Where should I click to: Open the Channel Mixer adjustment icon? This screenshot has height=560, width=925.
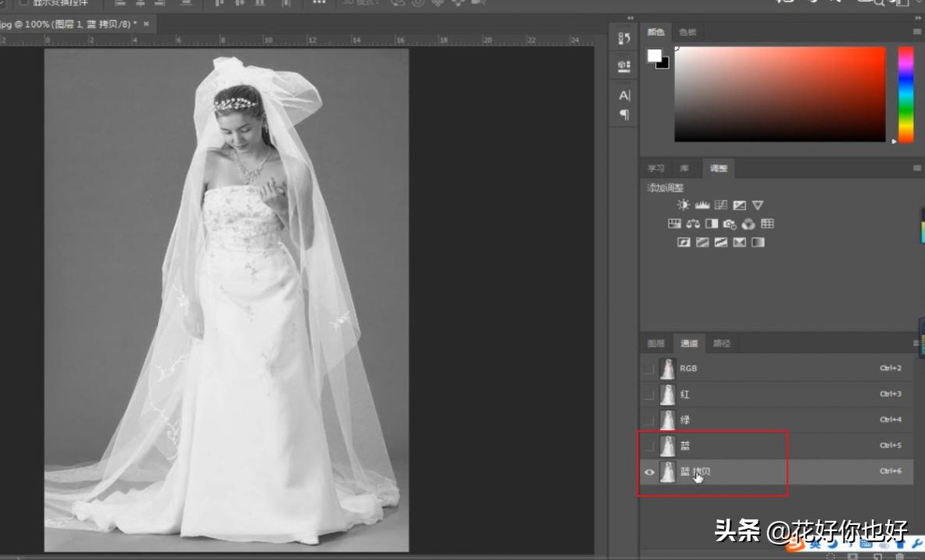748,224
